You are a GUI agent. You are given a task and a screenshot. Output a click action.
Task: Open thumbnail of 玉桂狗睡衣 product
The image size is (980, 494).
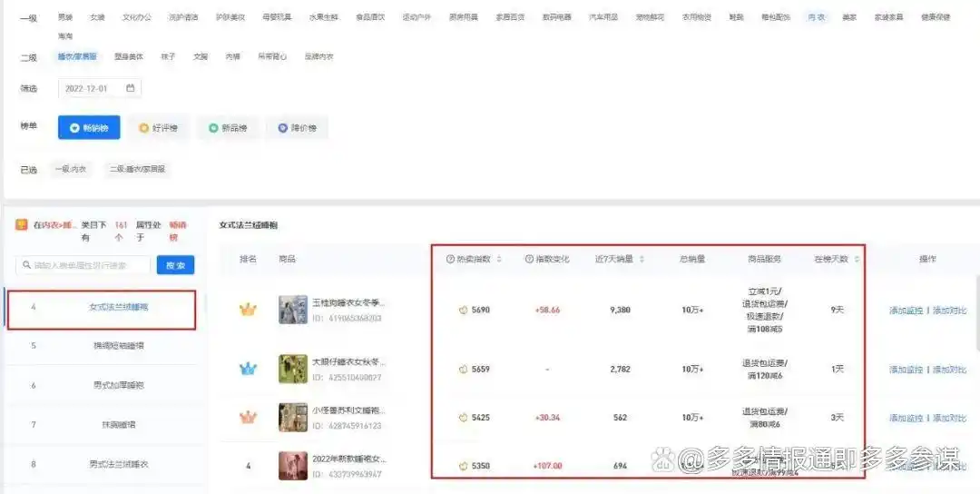293,310
